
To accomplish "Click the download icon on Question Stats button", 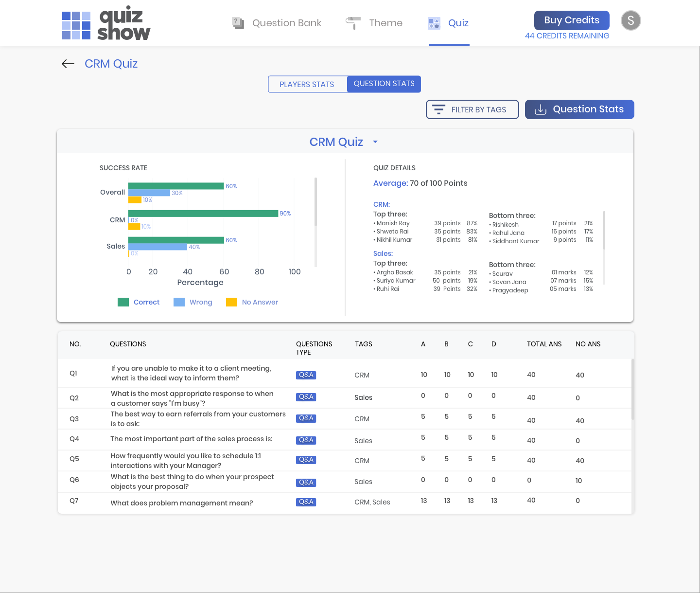I will tap(541, 109).
